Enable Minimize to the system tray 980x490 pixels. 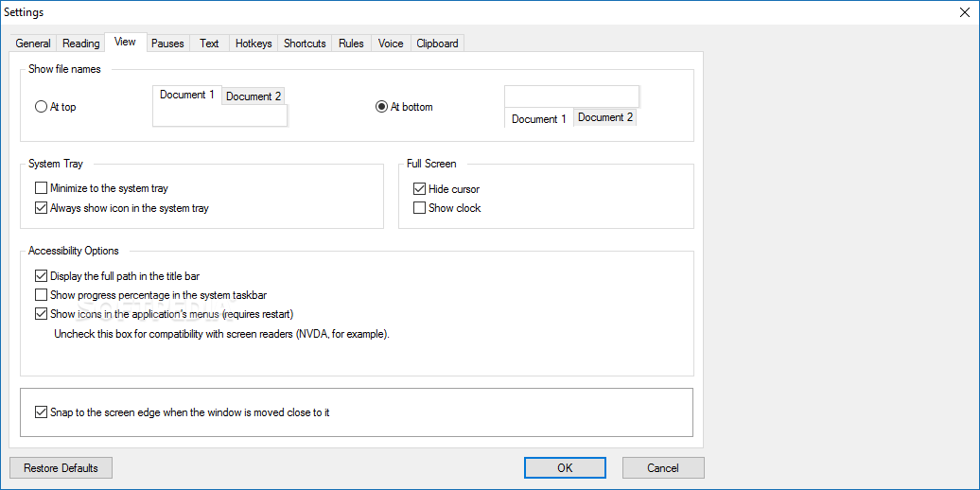(x=42, y=189)
